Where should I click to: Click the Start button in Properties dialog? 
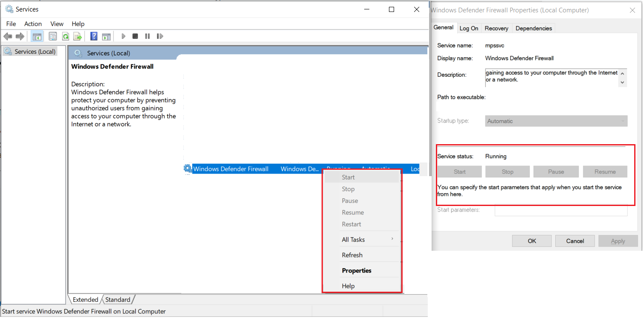point(460,172)
